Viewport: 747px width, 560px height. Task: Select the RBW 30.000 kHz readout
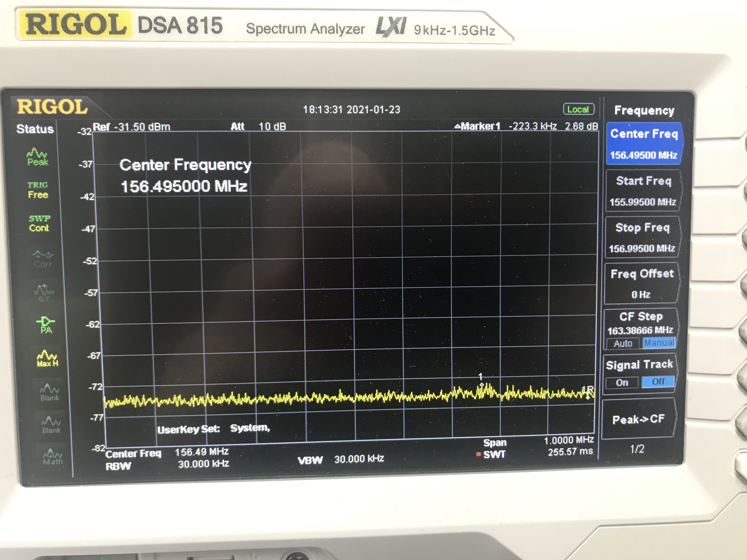pos(167,465)
